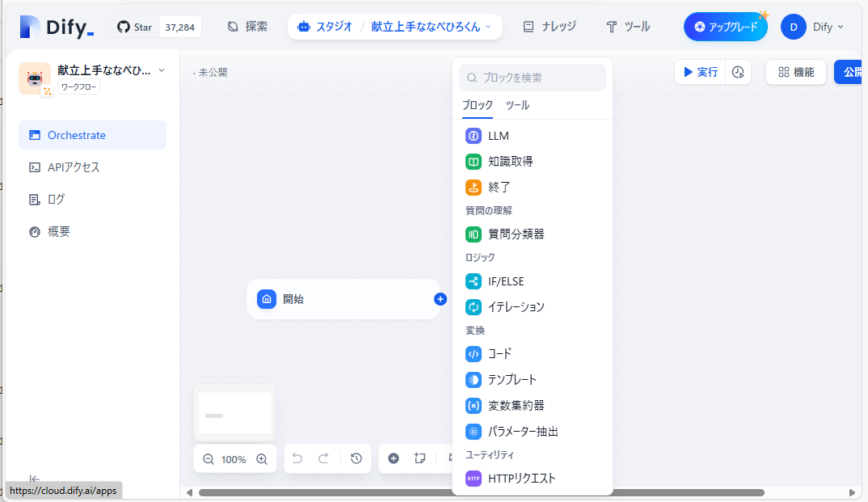Viewport: 868px width, 502px height.
Task: Open Orchestrate in sidebar
Action: tap(92, 135)
